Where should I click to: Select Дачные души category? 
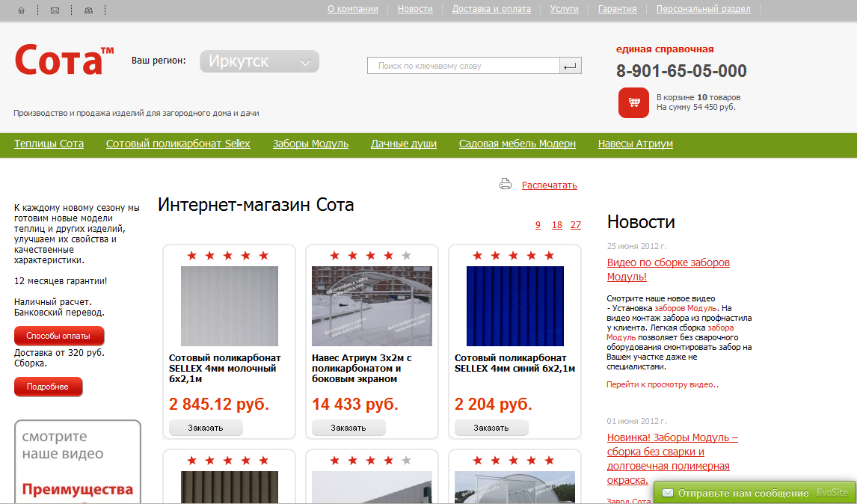click(x=403, y=144)
